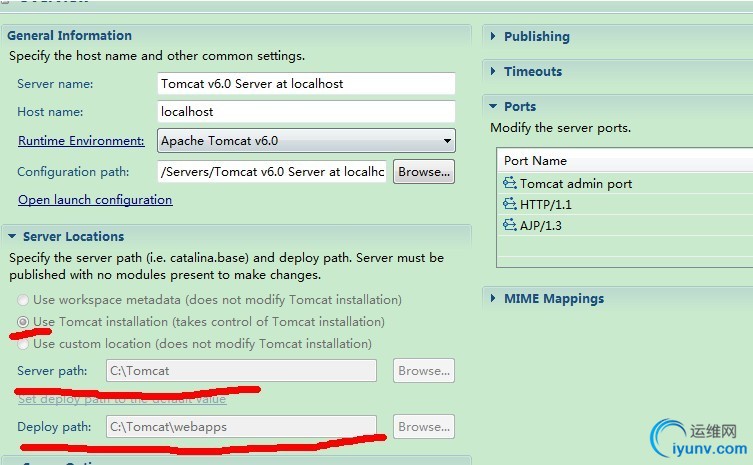
Task: Select the HTTP/1.1 port row
Action: click(x=625, y=204)
